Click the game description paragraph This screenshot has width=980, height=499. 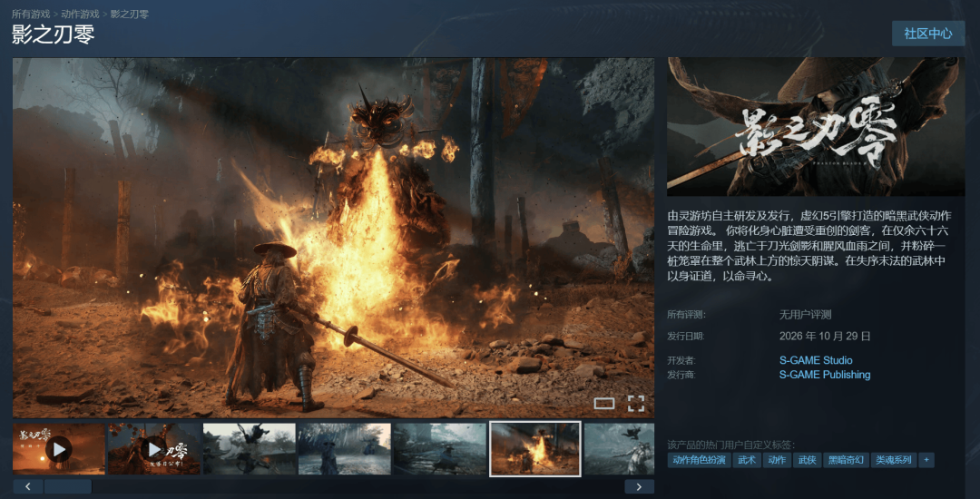point(810,246)
